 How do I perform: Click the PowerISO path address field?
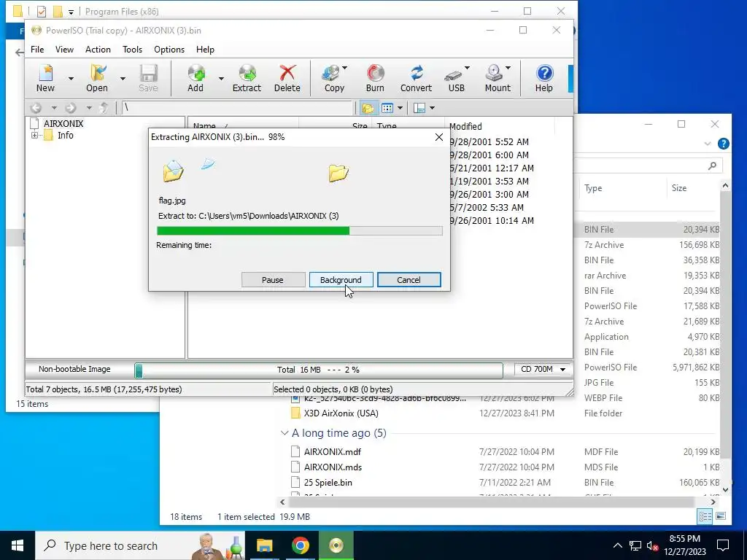237,108
